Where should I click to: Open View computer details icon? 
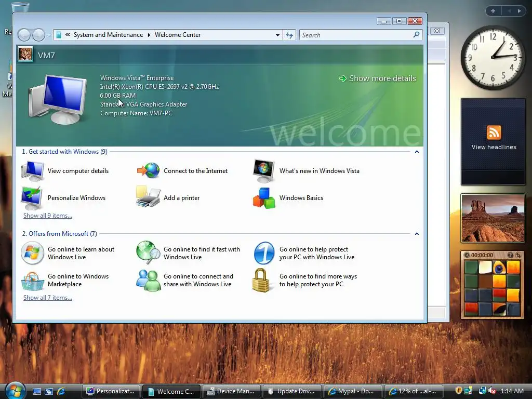[x=32, y=171]
